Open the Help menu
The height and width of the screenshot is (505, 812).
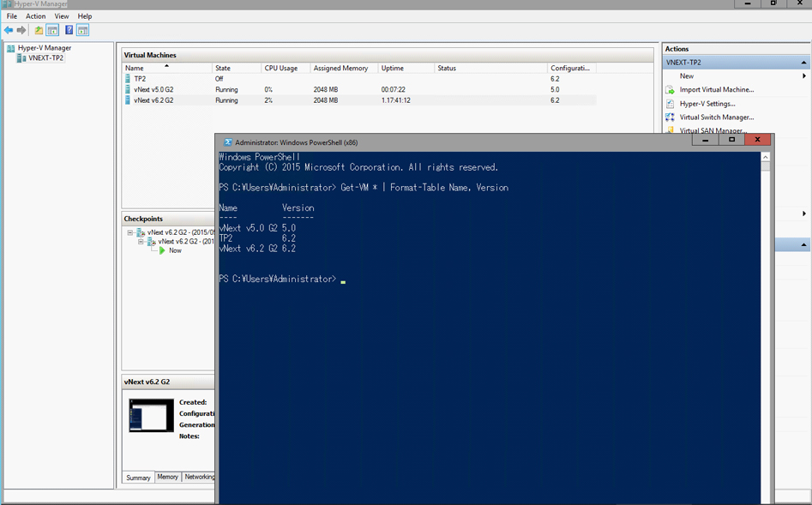pyautogui.click(x=84, y=16)
